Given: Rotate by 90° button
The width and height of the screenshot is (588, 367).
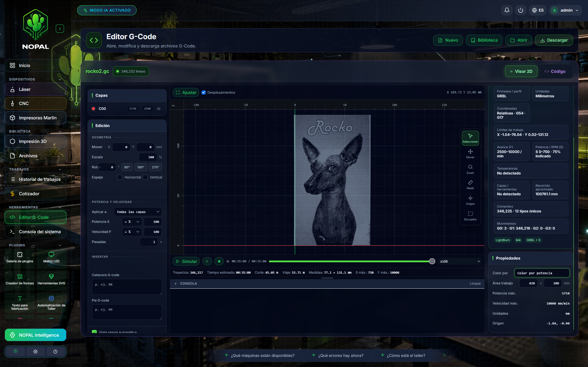Looking at the screenshot, I should 127,167.
